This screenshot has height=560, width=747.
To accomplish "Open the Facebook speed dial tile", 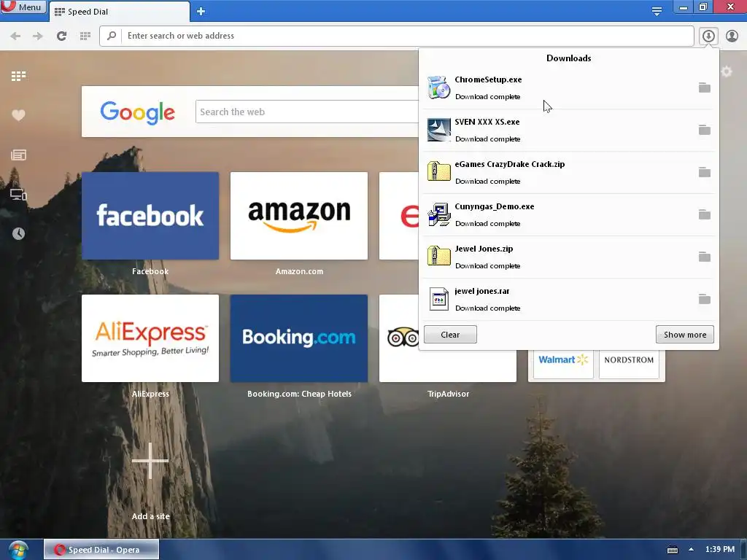I will [x=150, y=216].
